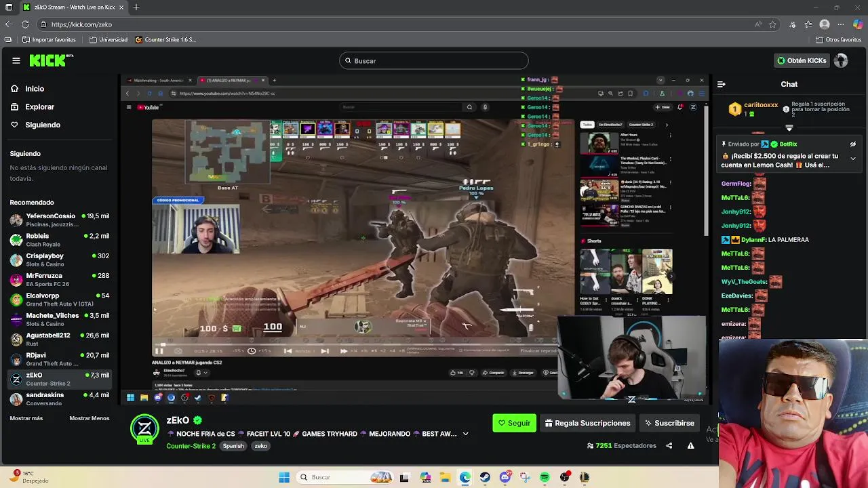Open the Edge read aloud icon
Image resolution: width=868 pixels, height=488 pixels.
758,24
